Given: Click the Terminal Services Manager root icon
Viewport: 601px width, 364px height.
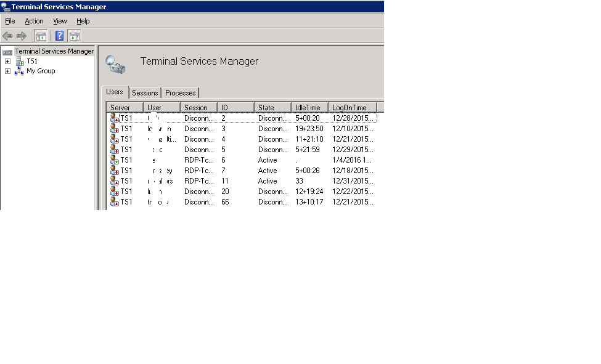Looking at the screenshot, I should click(x=7, y=51).
